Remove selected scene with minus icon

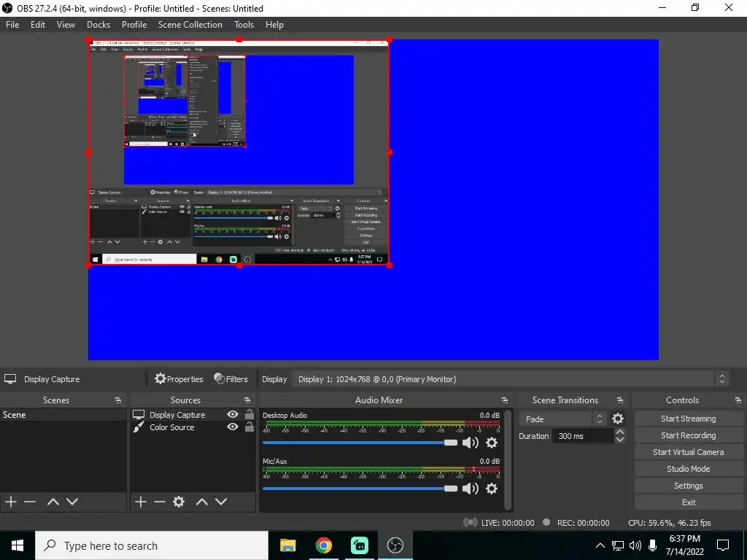click(30, 502)
